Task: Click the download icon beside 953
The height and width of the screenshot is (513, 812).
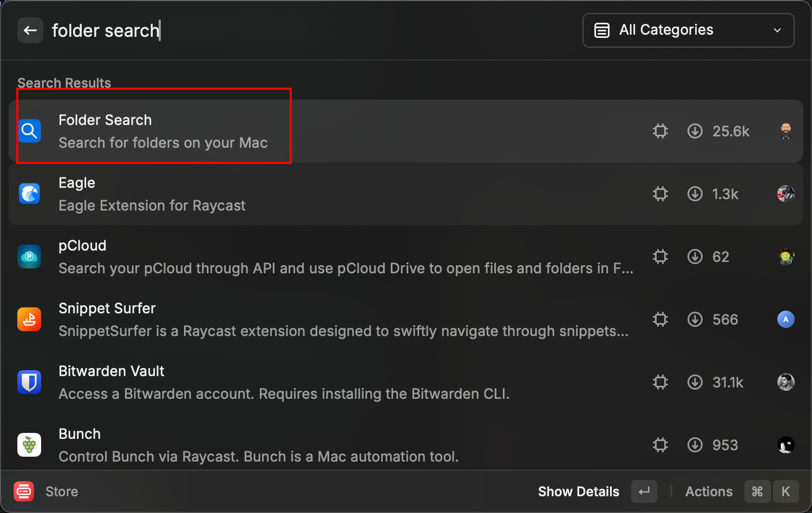Action: point(695,445)
